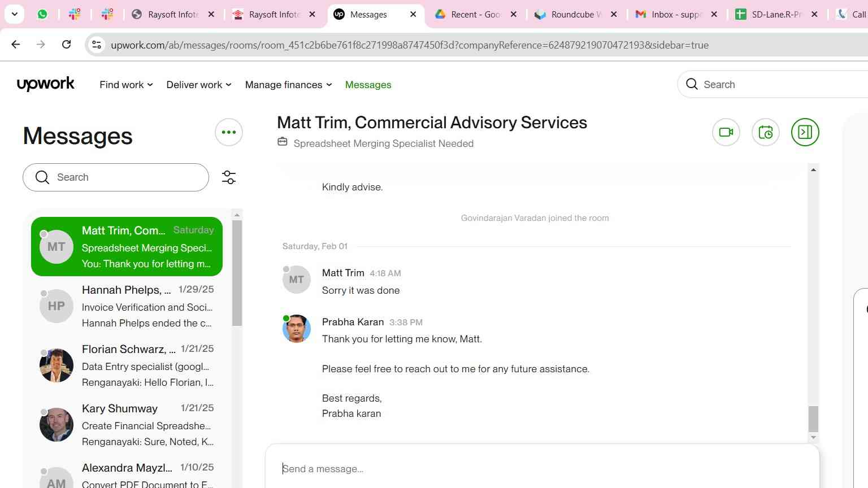Click Prabha Karan's profile photo in chat
Screen dimensions: 868x488
click(x=297, y=329)
